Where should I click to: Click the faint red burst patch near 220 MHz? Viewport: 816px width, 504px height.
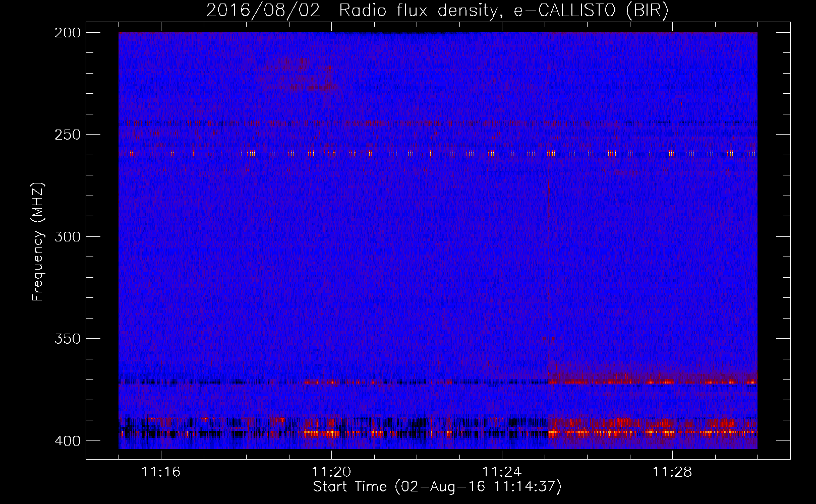(303, 75)
